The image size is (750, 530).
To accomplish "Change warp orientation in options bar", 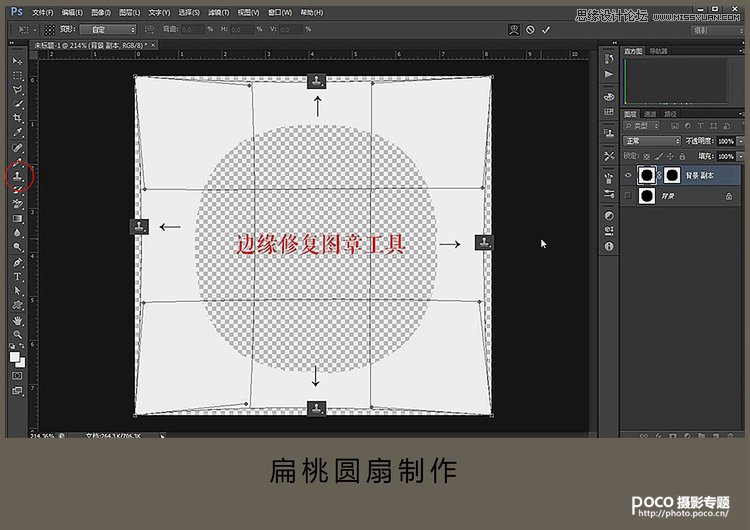I will tap(149, 30).
